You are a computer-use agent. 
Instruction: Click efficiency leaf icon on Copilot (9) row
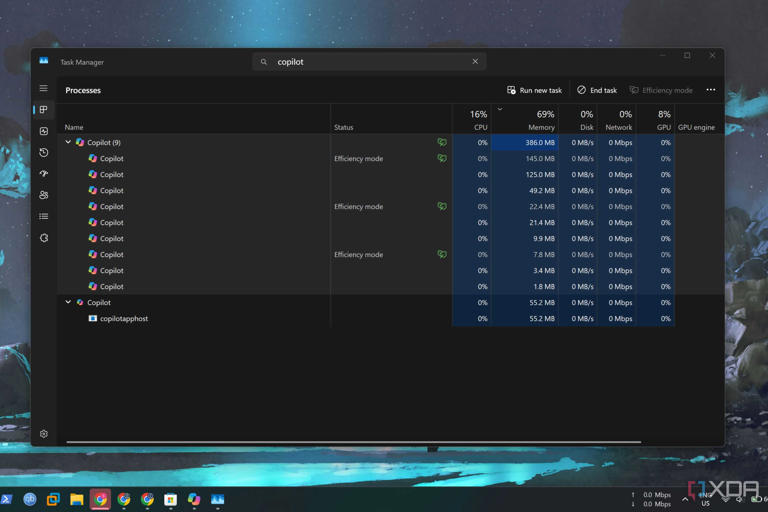point(442,142)
